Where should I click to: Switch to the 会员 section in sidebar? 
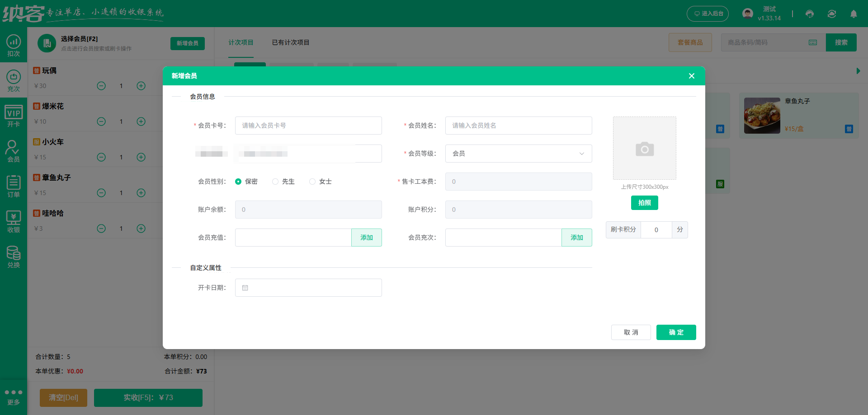point(13,151)
